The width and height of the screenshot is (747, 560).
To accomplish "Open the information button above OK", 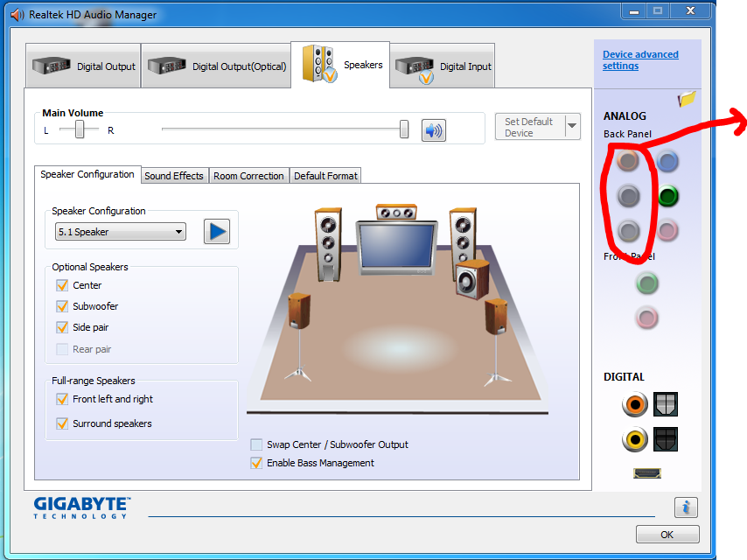I will (686, 507).
